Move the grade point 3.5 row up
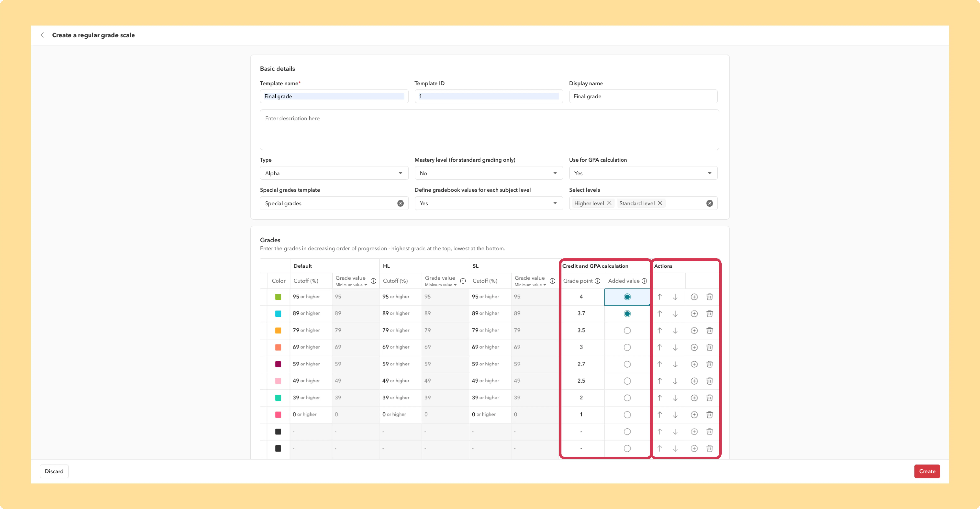The width and height of the screenshot is (980, 509). pos(660,331)
